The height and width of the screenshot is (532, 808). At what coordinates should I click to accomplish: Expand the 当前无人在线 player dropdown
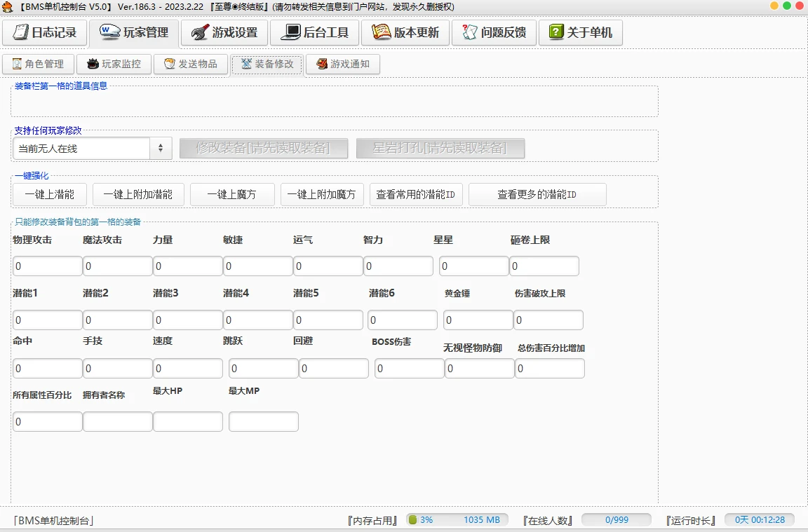(161, 149)
